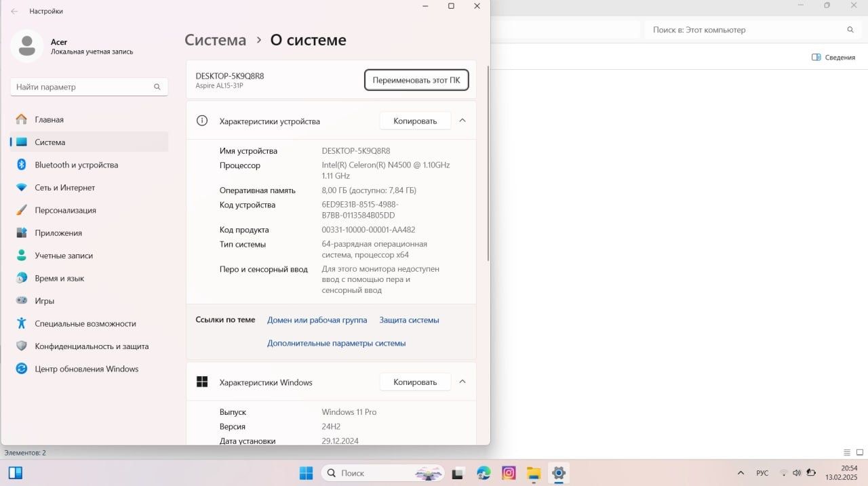Switch the РУС input language
868x486 pixels.
[762, 473]
